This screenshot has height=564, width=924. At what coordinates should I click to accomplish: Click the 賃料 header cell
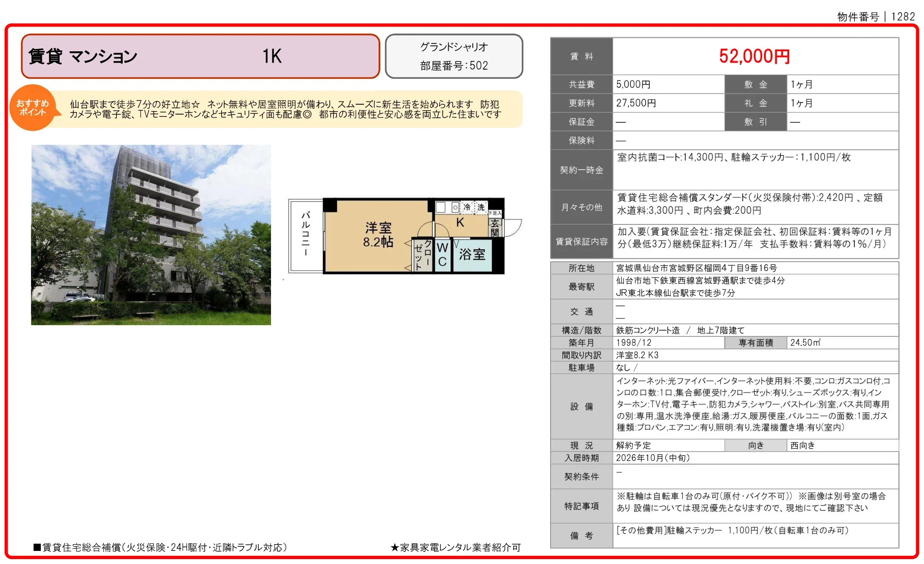point(582,56)
